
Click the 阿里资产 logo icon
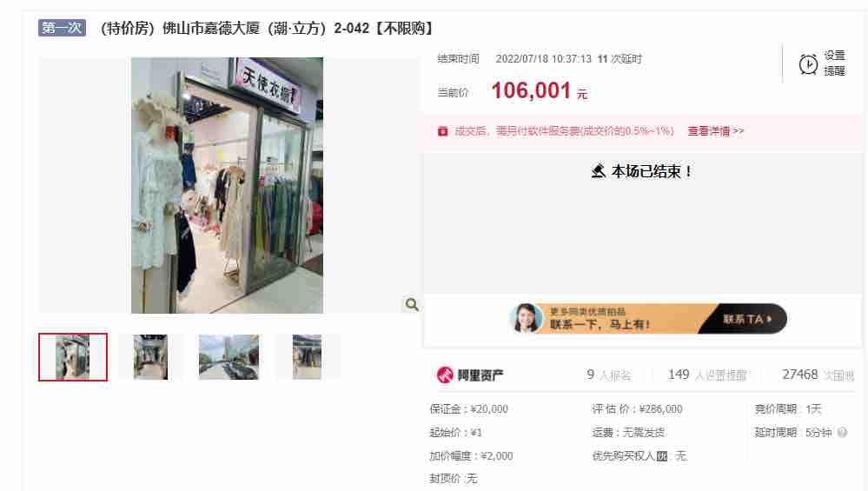[445, 375]
